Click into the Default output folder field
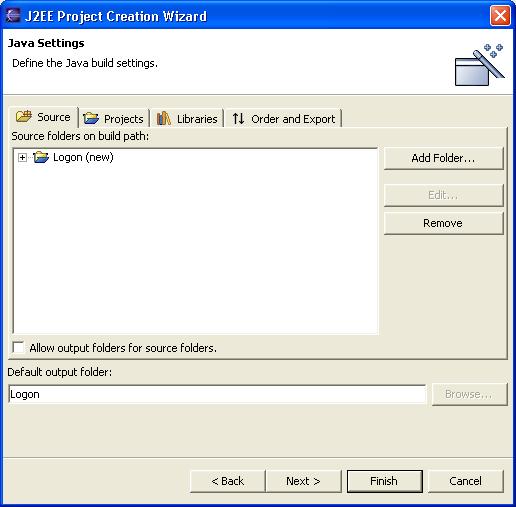The width and height of the screenshot is (516, 507). pyautogui.click(x=217, y=394)
